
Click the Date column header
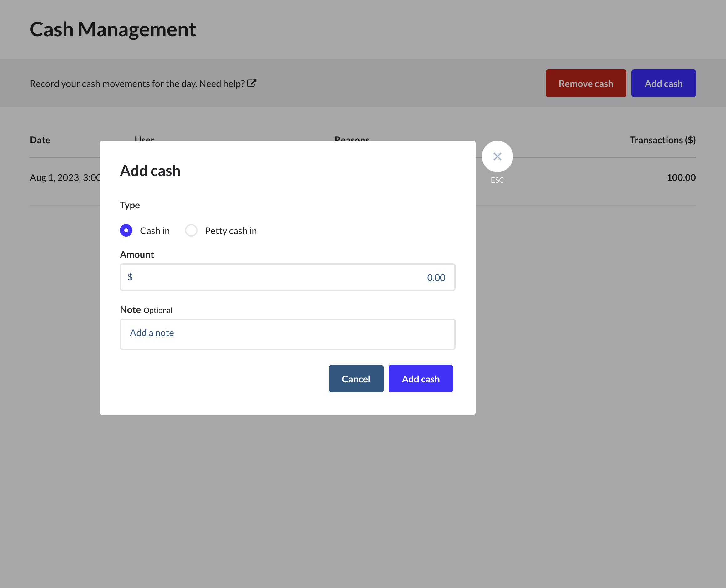[40, 140]
